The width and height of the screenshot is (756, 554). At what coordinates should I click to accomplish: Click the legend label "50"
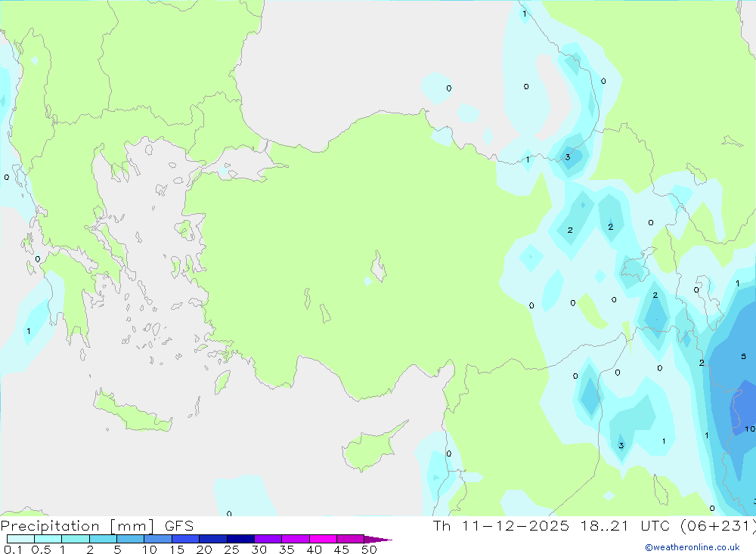pyautogui.click(x=369, y=549)
